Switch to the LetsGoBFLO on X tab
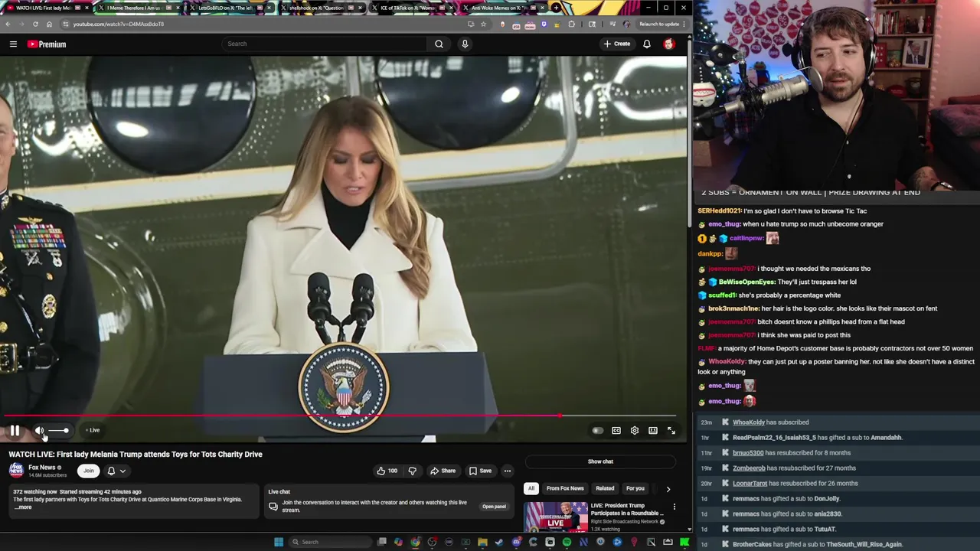The height and width of the screenshot is (551, 980). (230, 8)
